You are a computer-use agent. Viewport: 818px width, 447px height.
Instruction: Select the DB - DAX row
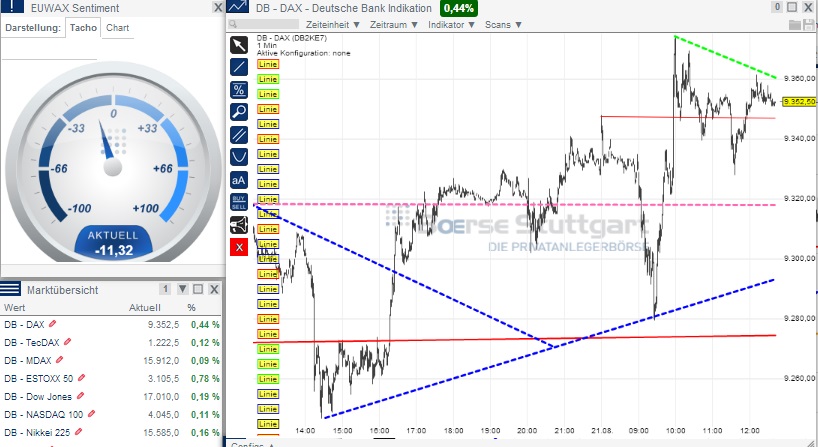point(112,324)
